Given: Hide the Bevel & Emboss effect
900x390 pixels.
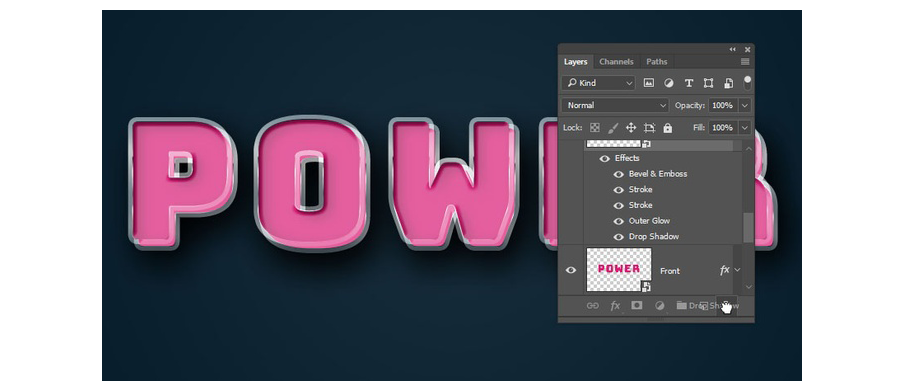Looking at the screenshot, I should tap(619, 174).
